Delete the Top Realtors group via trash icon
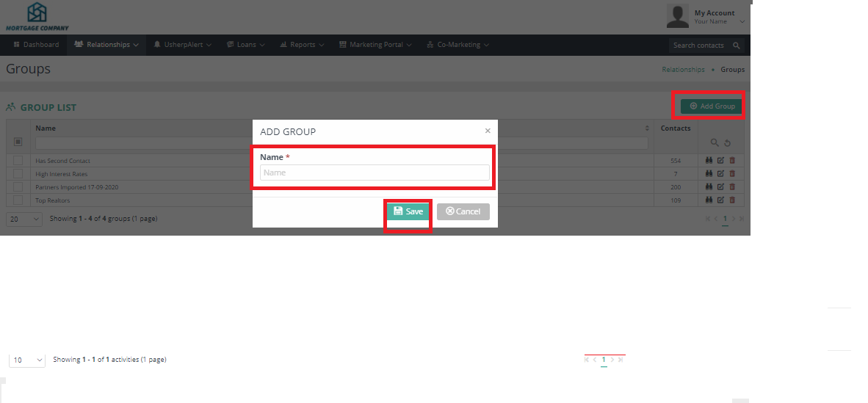The height and width of the screenshot is (403, 868). (732, 200)
